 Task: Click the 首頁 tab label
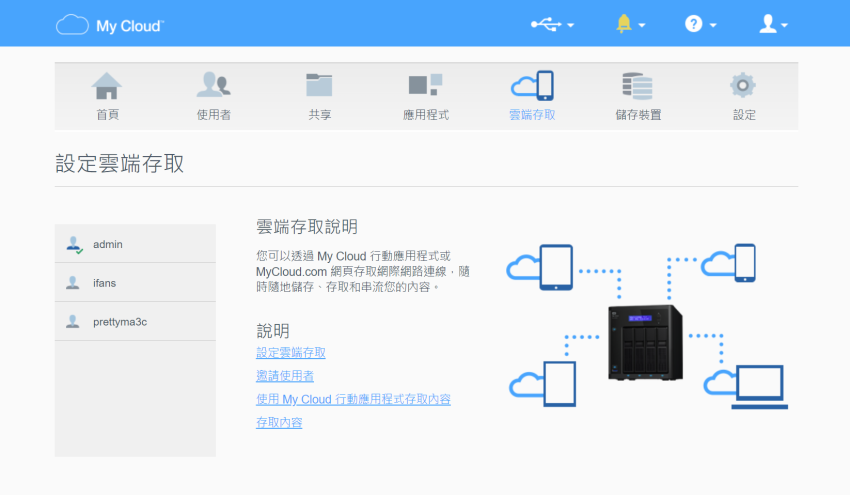coord(107,114)
